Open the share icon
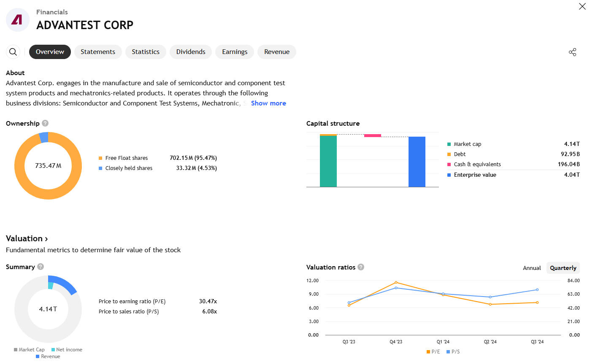 coord(572,52)
